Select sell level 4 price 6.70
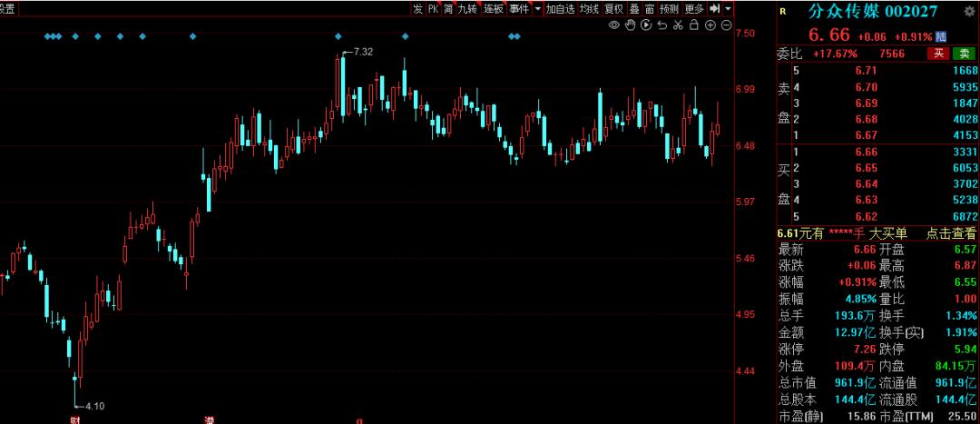Screen dimensions: 980x424 867,87
